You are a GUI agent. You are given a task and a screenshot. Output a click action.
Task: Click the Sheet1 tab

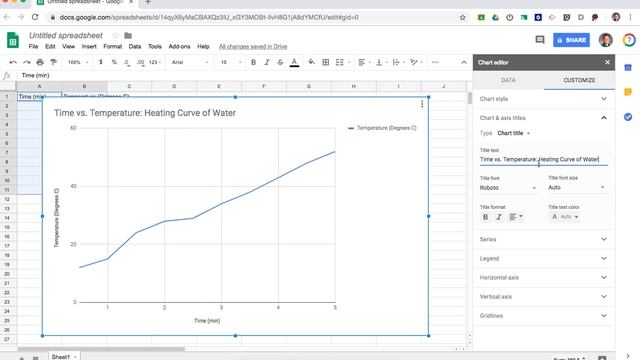pos(64,357)
